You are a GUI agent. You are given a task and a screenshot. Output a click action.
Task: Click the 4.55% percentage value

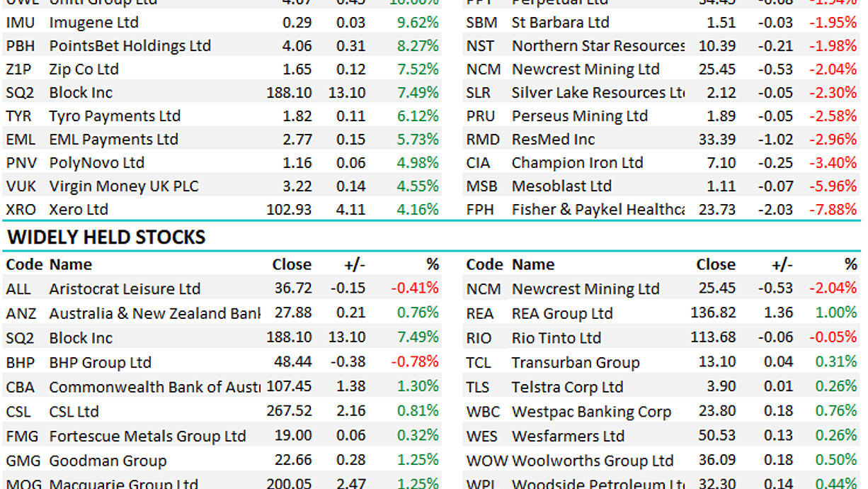(418, 186)
